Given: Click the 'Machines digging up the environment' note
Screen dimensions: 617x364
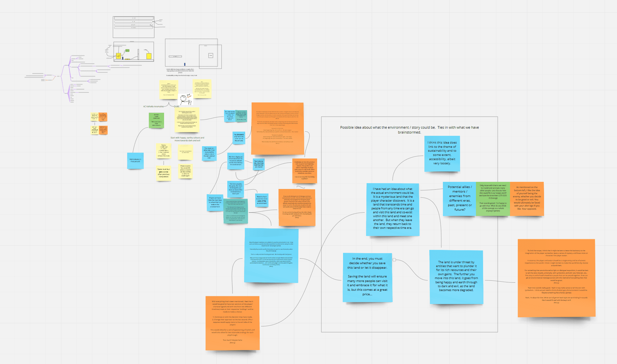Looking at the screenshot, I should [236, 161].
